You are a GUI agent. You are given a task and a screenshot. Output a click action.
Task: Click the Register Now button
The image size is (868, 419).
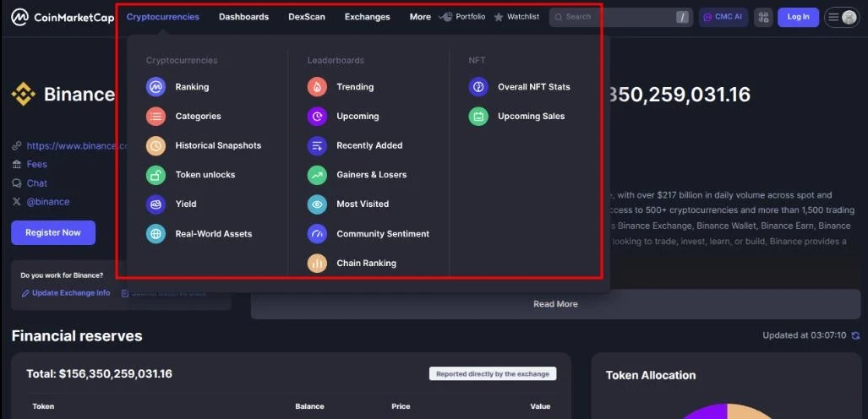point(53,232)
